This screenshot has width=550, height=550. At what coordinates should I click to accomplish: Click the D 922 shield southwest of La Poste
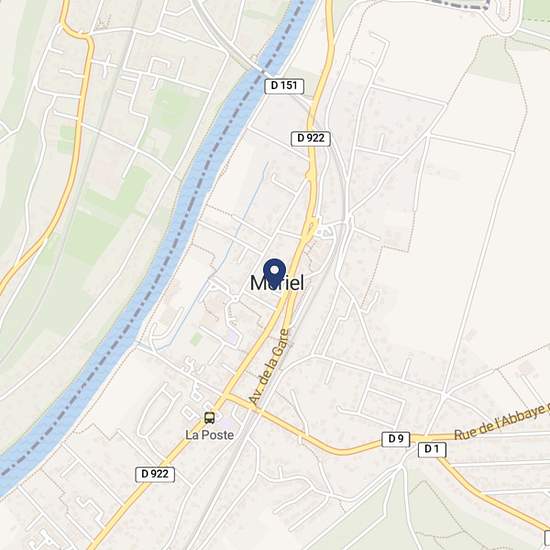tap(155, 474)
